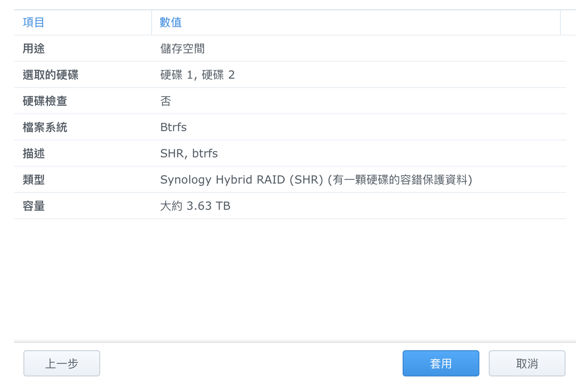The image size is (588, 383).
Task: Select the 描述 row label
Action: coord(34,154)
